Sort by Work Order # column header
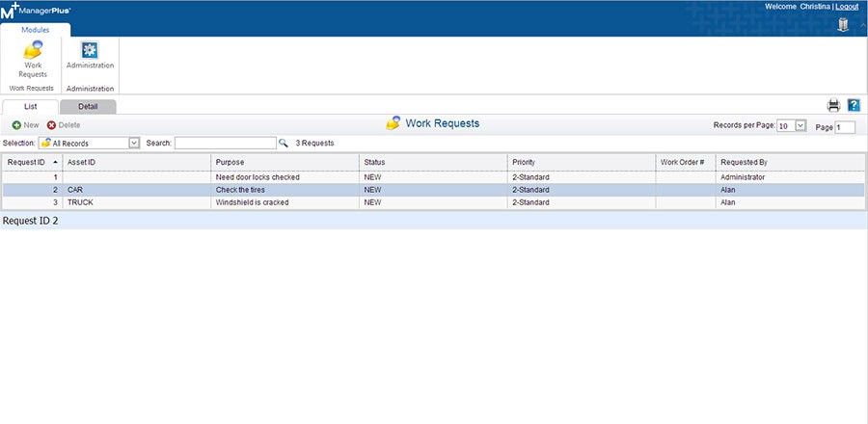Image resolution: width=868 pixels, height=424 pixels. point(686,163)
